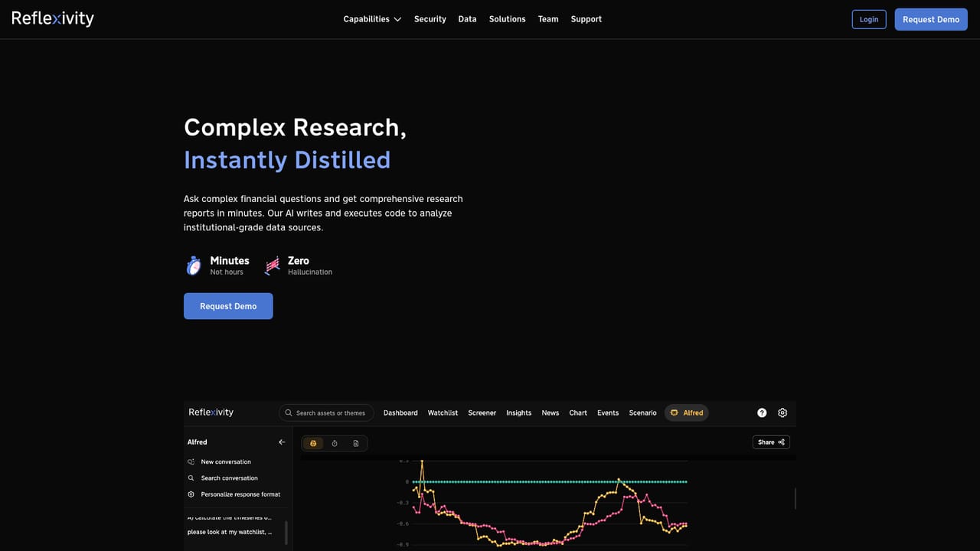This screenshot has height=551, width=980.
Task: Switch to the Dashboard tab in the app preview
Action: point(400,412)
